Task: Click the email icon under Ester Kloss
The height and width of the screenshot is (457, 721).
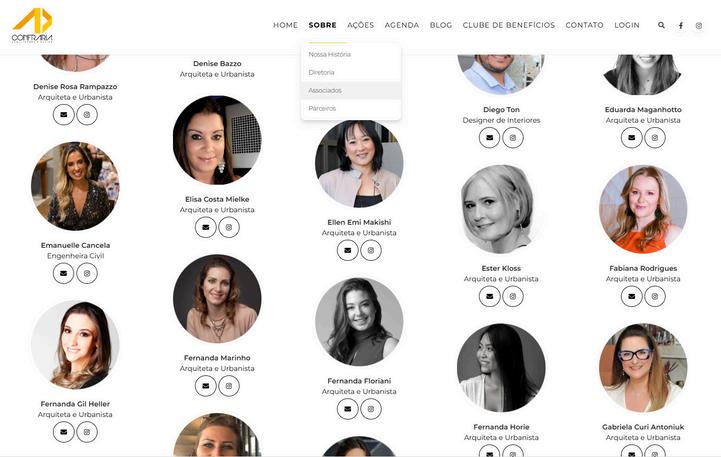Action: (490, 296)
